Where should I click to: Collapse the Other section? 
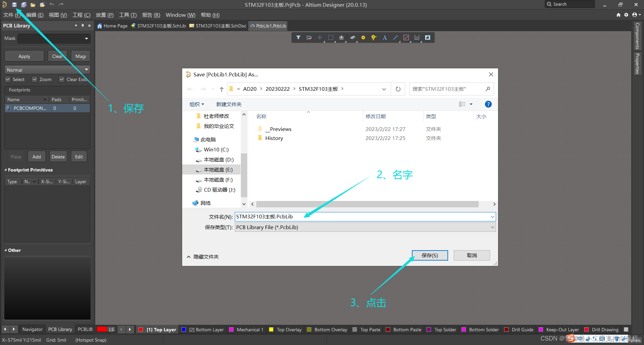click(6, 250)
